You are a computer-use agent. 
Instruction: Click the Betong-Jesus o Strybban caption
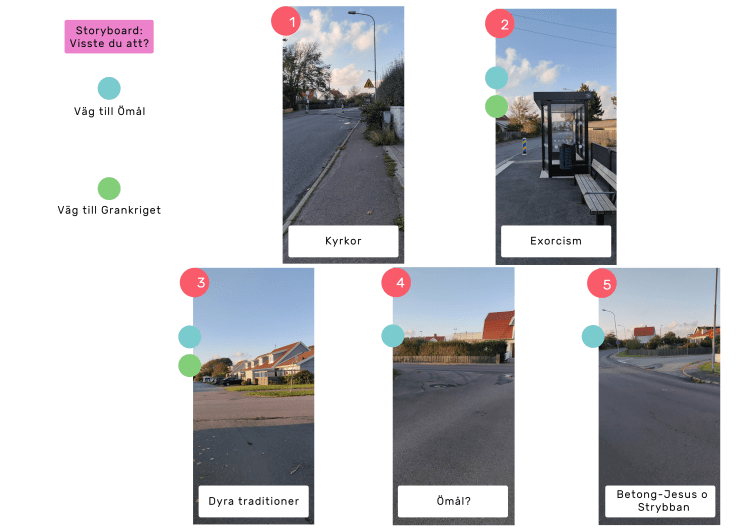[x=660, y=501]
